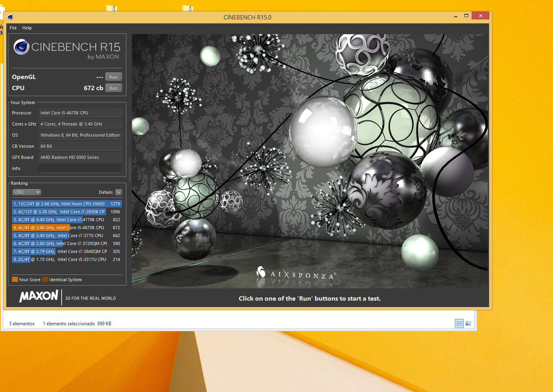Screen dimensions: 553x392
Task: Click the orange Your Score swatch
Action: (15, 280)
